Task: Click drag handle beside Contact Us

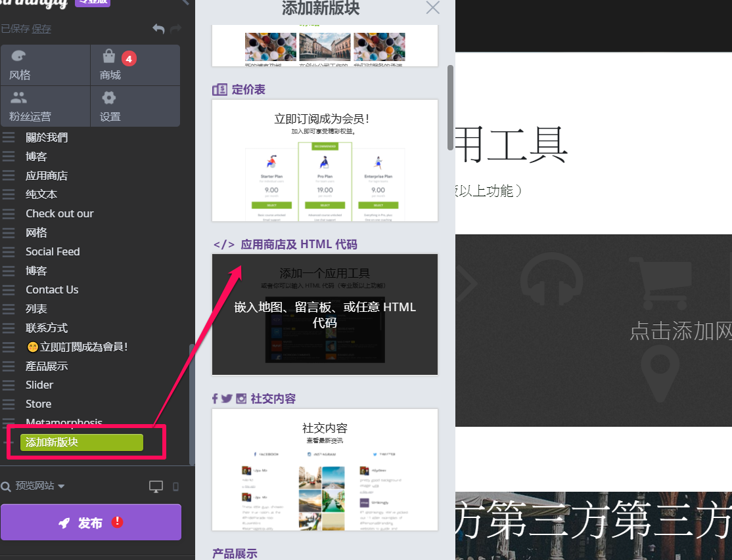Action: click(9, 290)
